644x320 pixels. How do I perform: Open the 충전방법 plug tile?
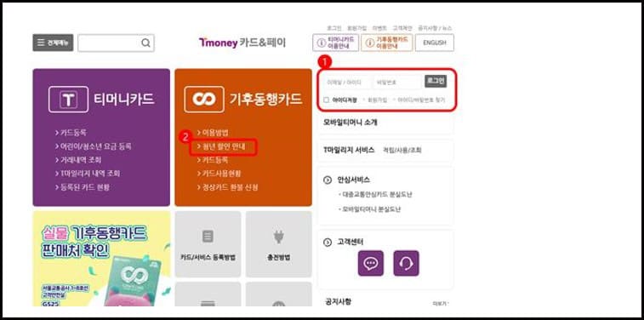point(278,244)
